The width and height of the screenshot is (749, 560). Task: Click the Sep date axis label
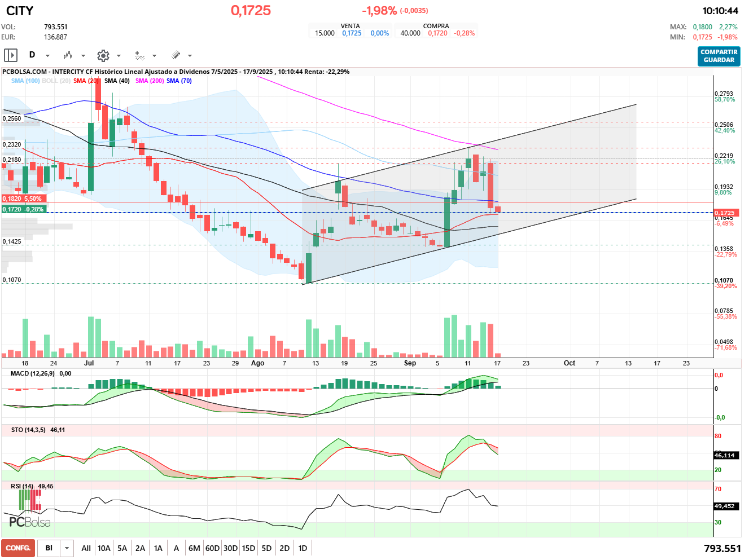click(x=410, y=363)
